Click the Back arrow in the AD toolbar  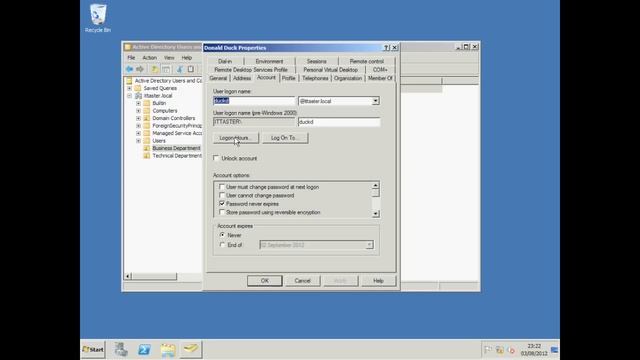(x=129, y=69)
